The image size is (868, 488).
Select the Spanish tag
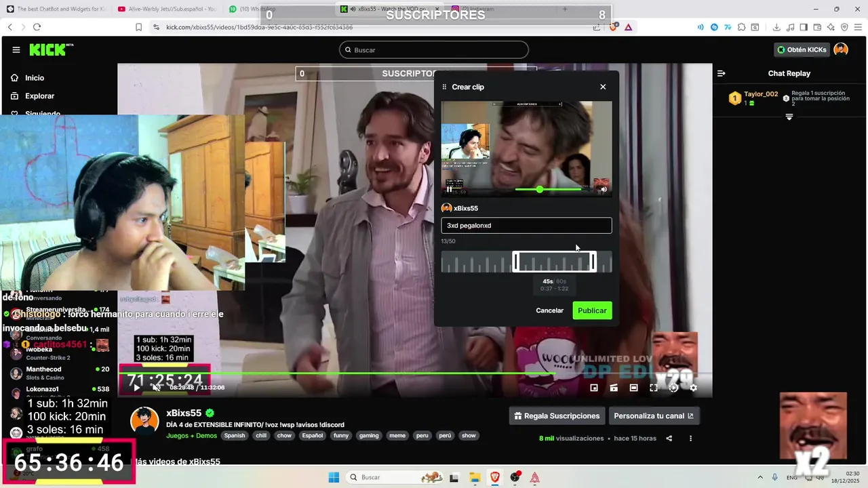tap(235, 436)
